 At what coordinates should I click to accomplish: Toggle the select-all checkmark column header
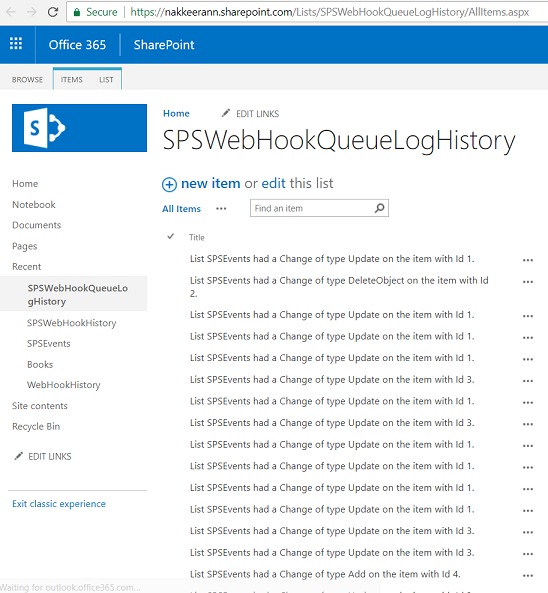point(171,237)
